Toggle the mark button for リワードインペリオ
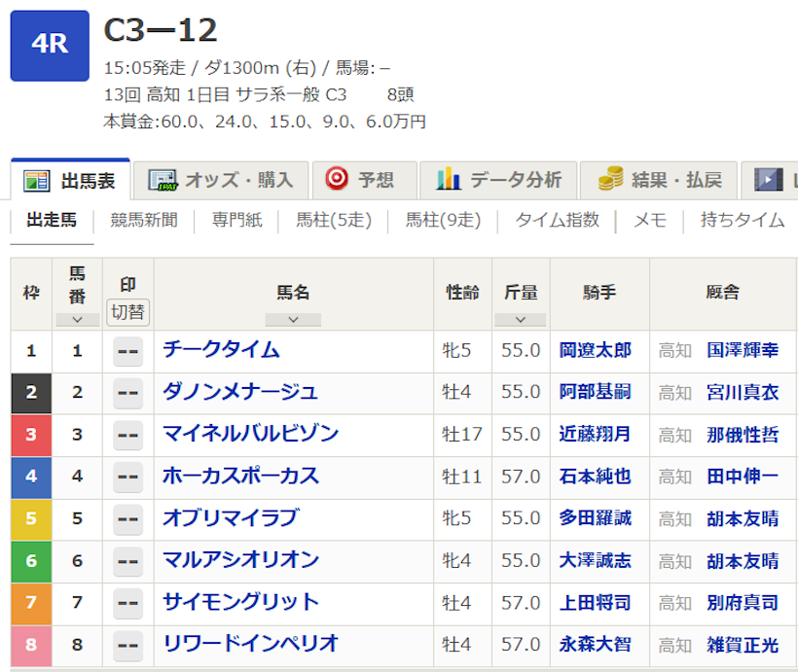Viewport: 798px width, 672px height. pos(127,645)
